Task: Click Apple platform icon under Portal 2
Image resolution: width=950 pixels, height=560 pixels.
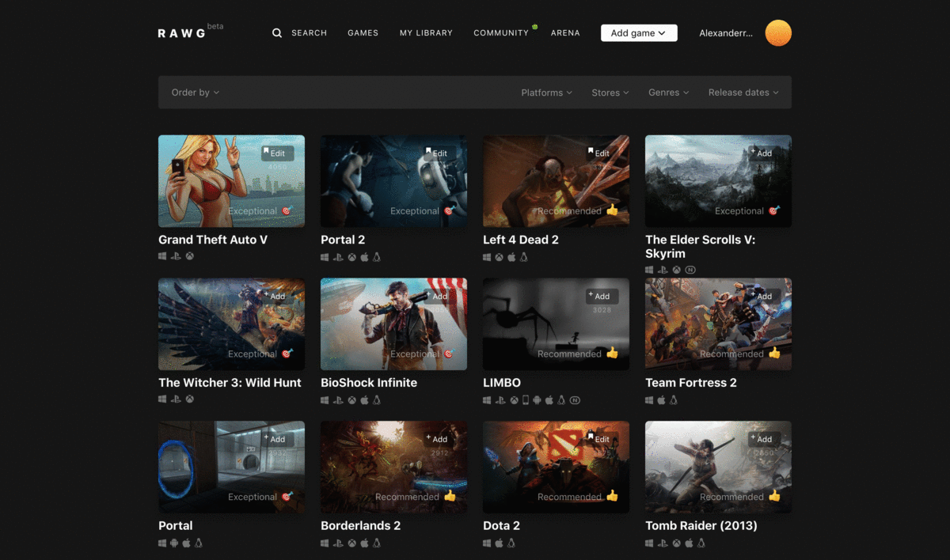Action: tap(365, 257)
